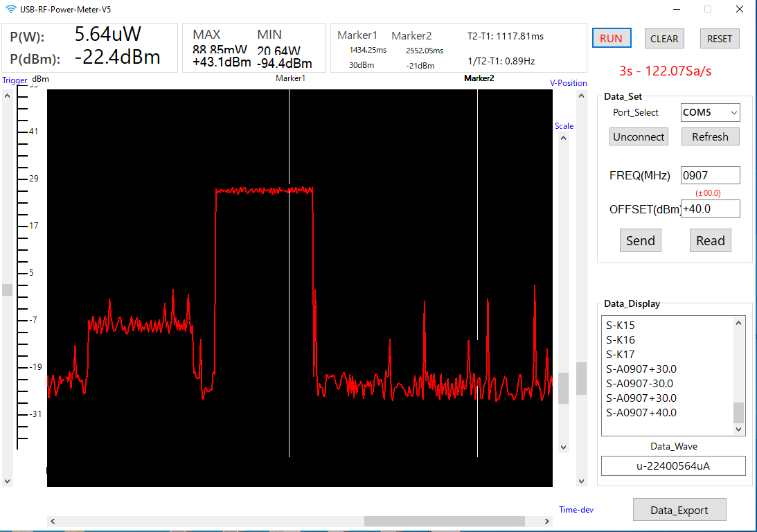Click the Scale scrollbar down arrow
757x532 pixels.
click(563, 447)
